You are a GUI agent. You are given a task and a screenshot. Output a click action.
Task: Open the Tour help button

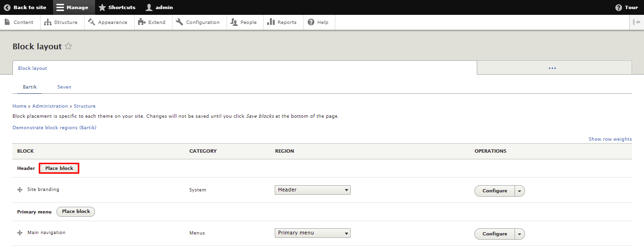tap(626, 7)
